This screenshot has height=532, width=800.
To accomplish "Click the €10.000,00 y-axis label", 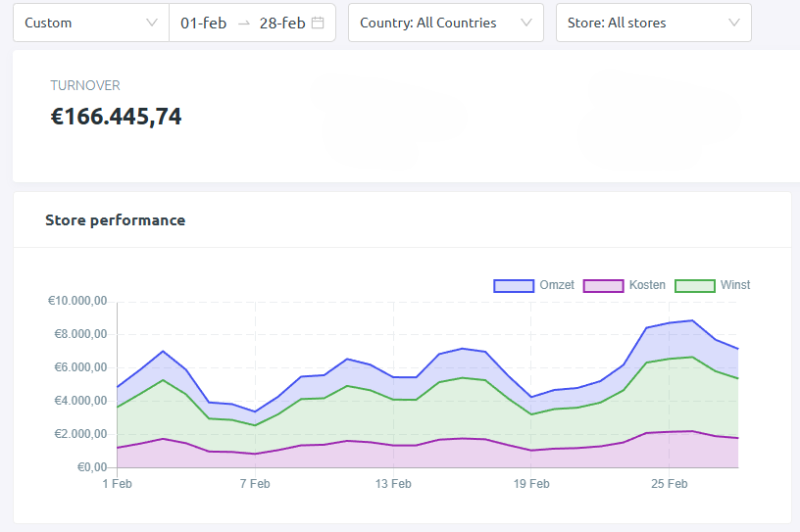I will (x=77, y=301).
